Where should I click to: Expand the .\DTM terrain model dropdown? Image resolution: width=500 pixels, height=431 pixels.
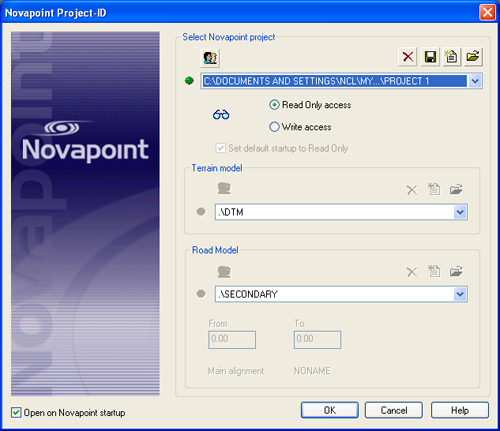460,212
